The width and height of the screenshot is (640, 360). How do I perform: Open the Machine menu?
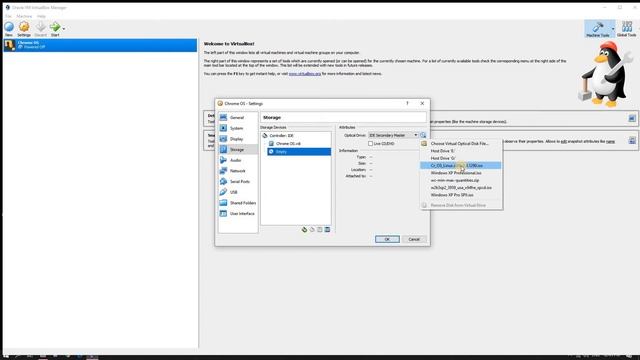(x=24, y=16)
